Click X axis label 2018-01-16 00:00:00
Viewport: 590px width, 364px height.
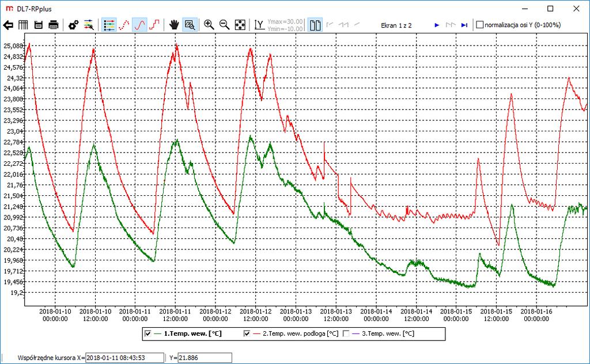(536, 315)
